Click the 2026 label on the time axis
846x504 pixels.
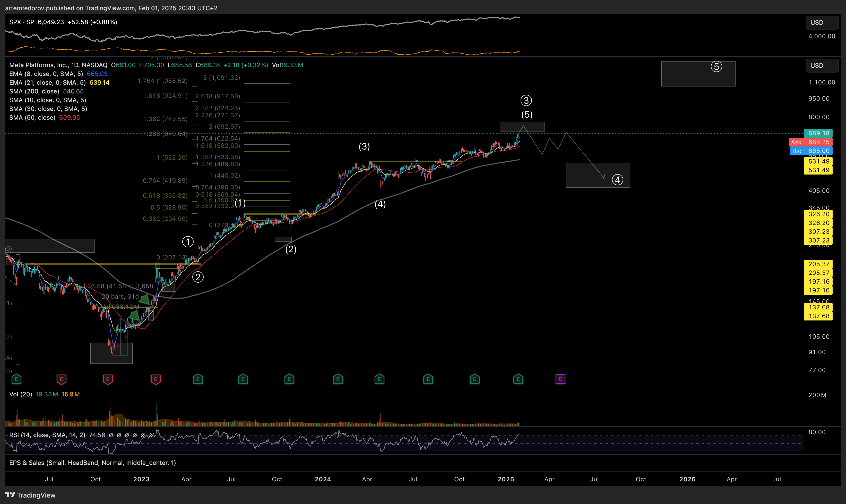point(687,479)
